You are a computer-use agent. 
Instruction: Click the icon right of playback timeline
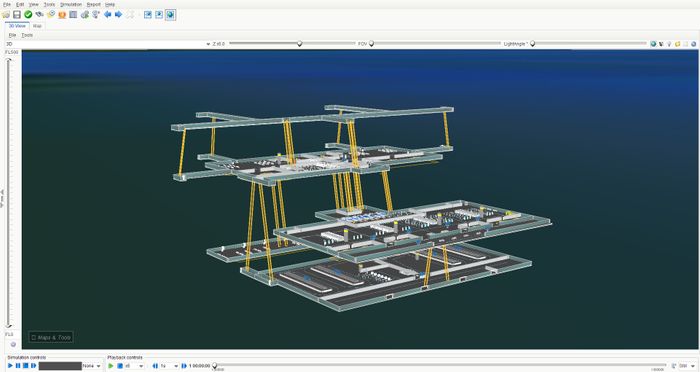click(x=673, y=366)
